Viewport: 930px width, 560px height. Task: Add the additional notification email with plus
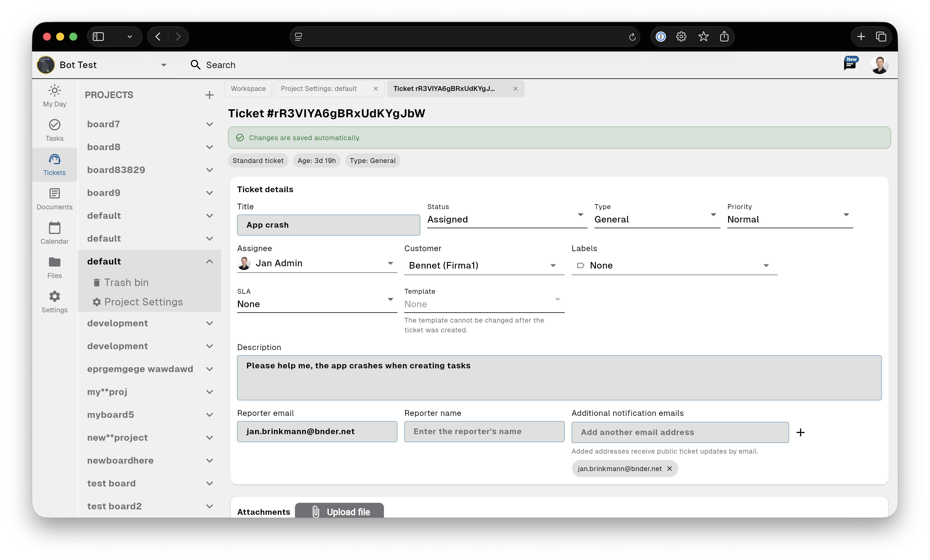[800, 432]
